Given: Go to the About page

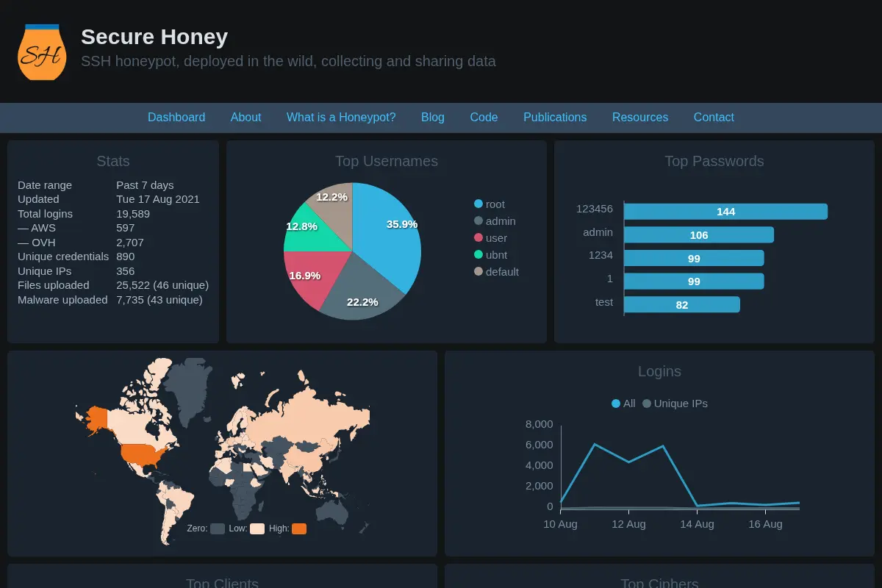Looking at the screenshot, I should [245, 118].
